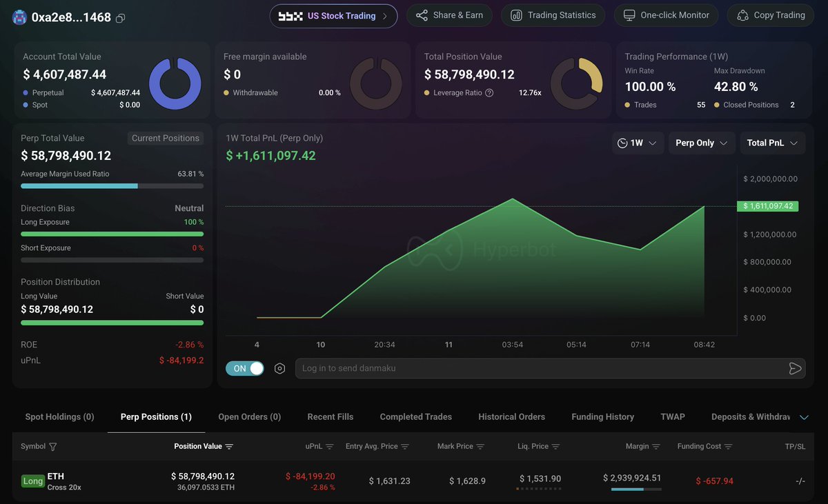Click the Long badge on ETH row
Image resolution: width=828 pixels, height=504 pixels.
point(32,481)
